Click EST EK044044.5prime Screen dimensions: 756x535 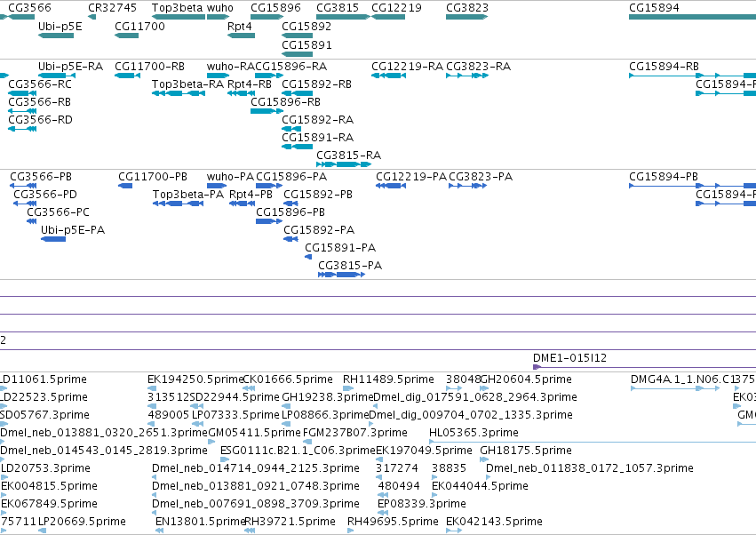(x=480, y=486)
